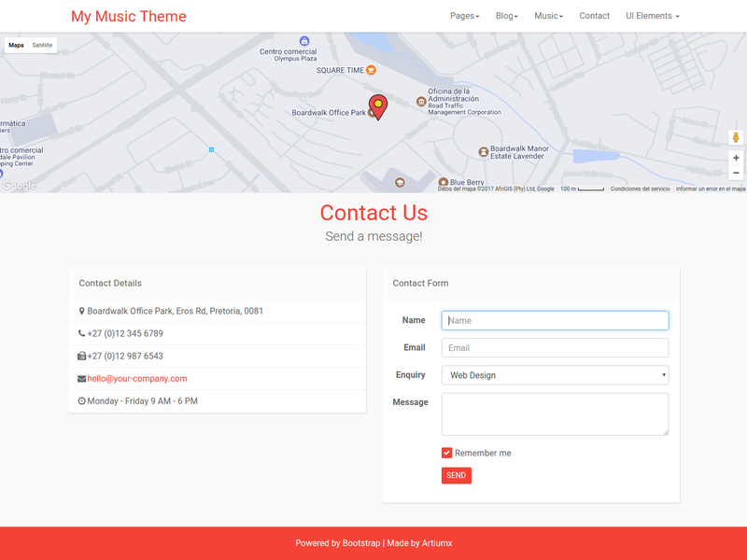747x560 pixels.
Task: Click the Message text area
Action: [x=555, y=413]
